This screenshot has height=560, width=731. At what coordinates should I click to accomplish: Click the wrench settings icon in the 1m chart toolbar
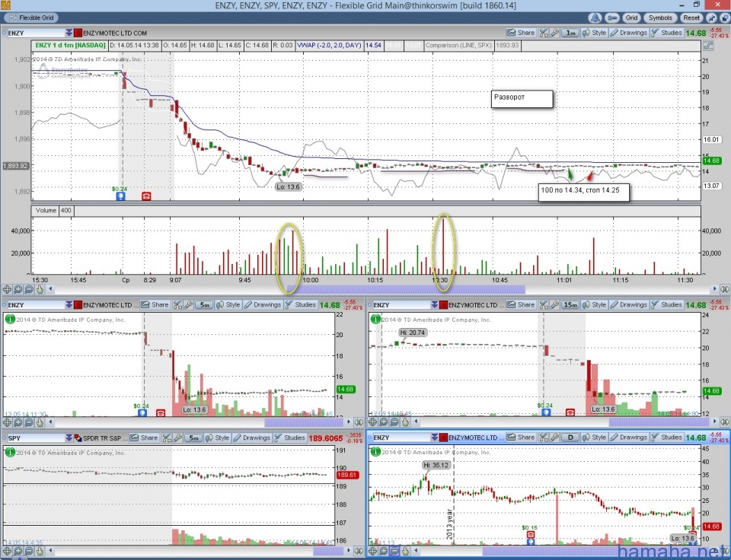554,33
